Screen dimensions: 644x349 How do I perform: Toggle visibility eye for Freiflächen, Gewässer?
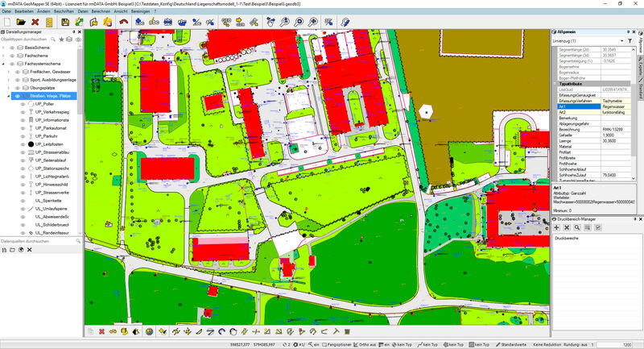coord(17,72)
